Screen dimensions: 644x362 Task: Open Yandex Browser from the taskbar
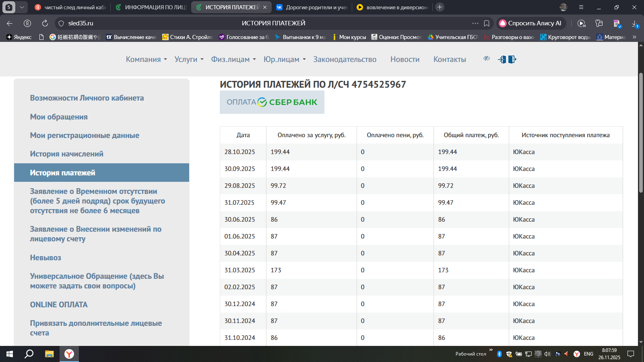[69, 354]
